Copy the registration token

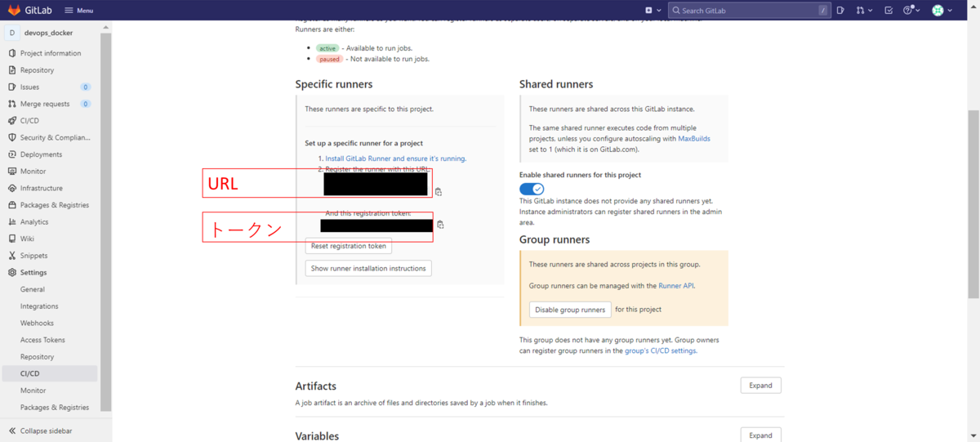click(x=440, y=225)
